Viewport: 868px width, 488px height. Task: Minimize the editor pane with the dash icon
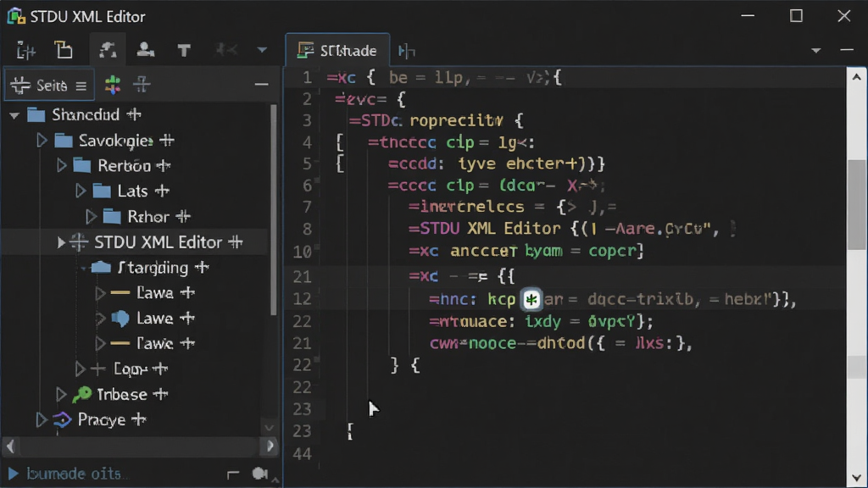[847, 50]
